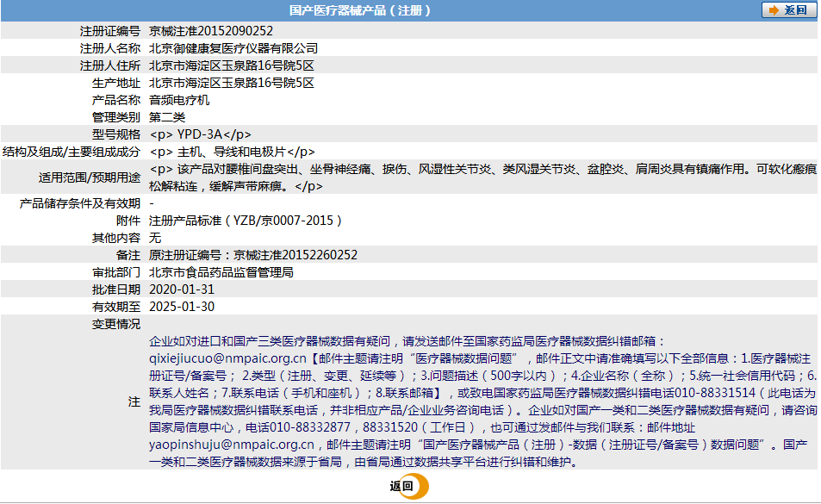
Task: Select model value YPD-3A
Action: click(x=200, y=134)
